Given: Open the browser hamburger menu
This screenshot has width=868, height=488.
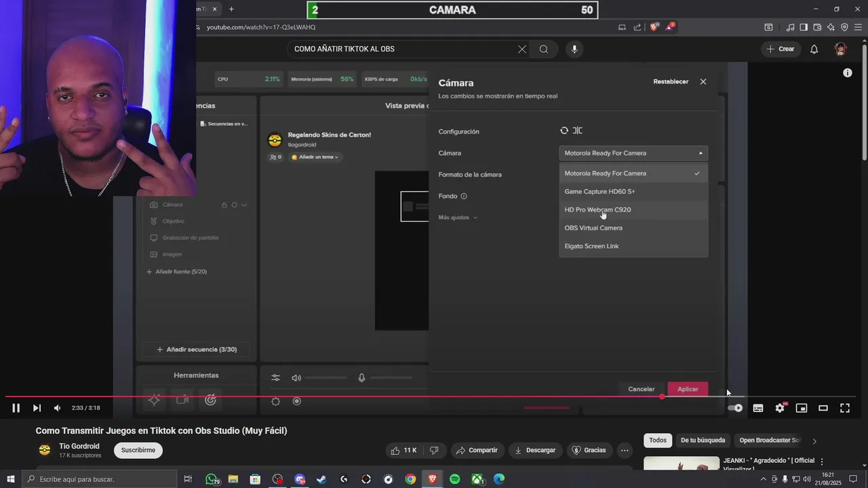Looking at the screenshot, I should click(858, 27).
